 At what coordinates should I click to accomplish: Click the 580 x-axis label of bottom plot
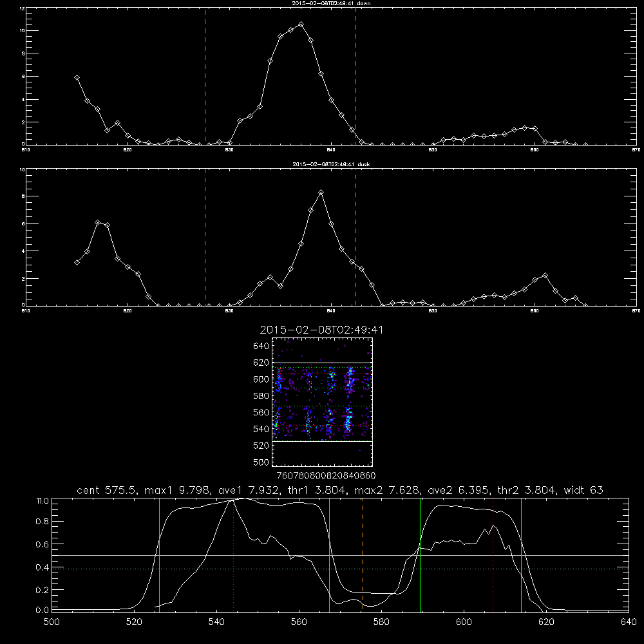(381, 622)
